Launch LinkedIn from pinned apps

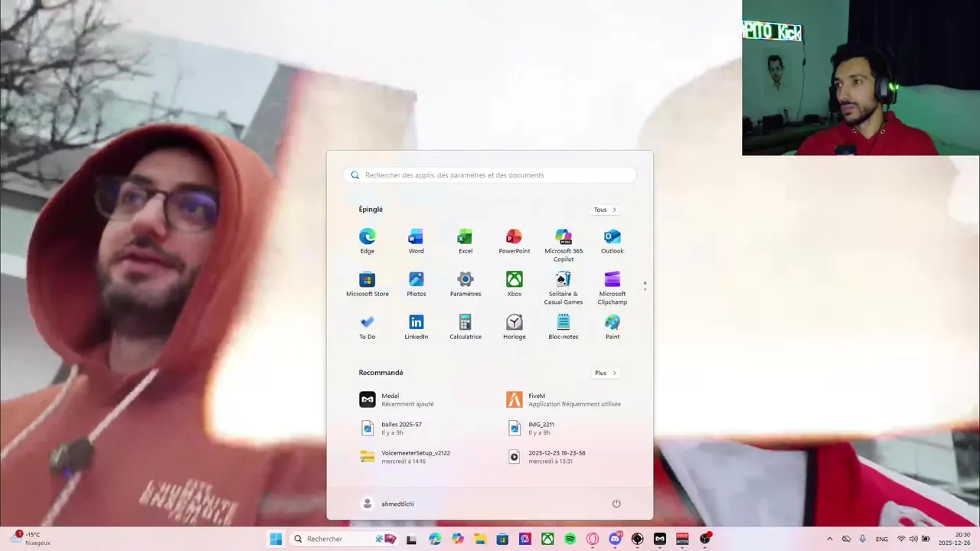[416, 327]
